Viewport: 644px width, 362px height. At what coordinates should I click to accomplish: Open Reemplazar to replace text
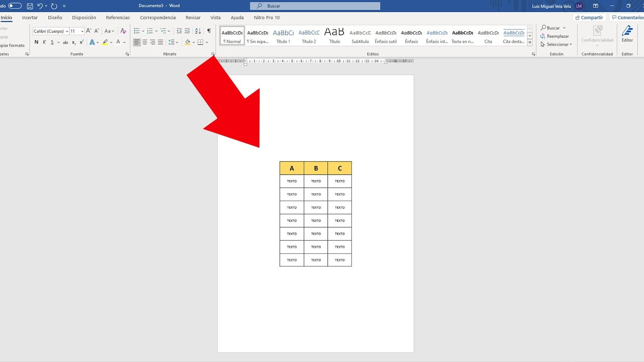[554, 36]
